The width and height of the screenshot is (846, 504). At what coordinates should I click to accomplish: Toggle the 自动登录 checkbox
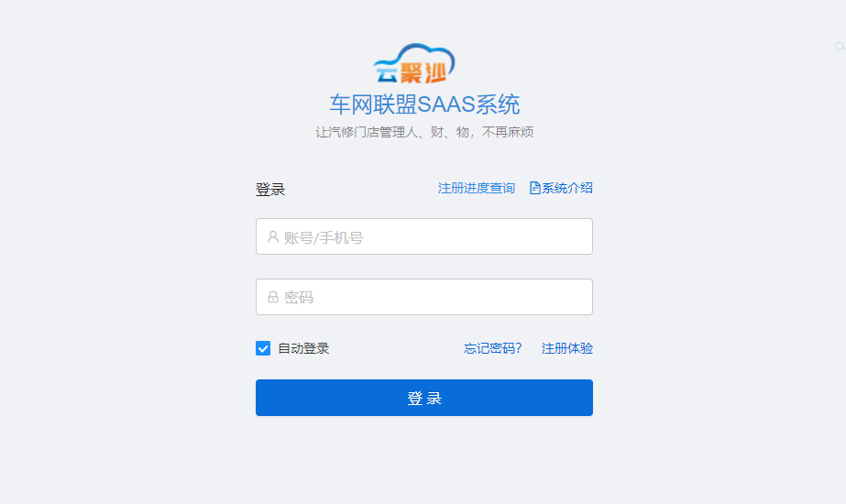point(263,348)
